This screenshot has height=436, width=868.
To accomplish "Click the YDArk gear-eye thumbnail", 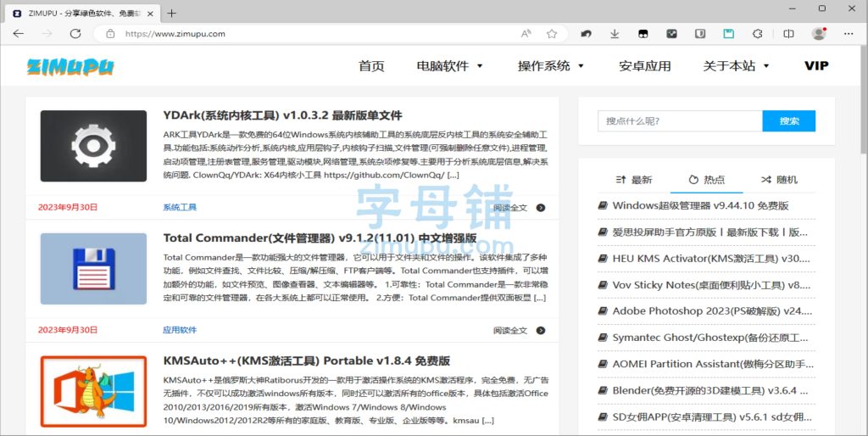I will [93, 146].
